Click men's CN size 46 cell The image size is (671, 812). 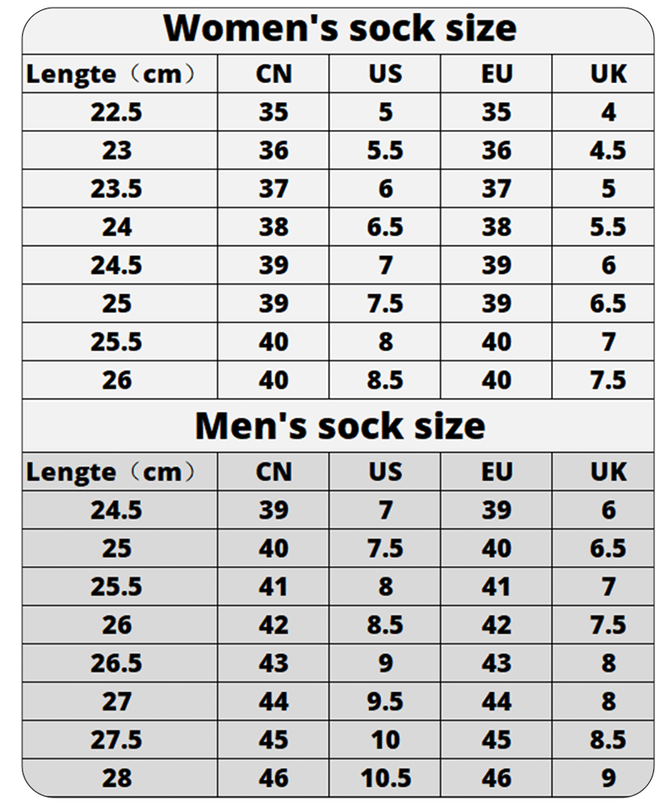tap(273, 778)
